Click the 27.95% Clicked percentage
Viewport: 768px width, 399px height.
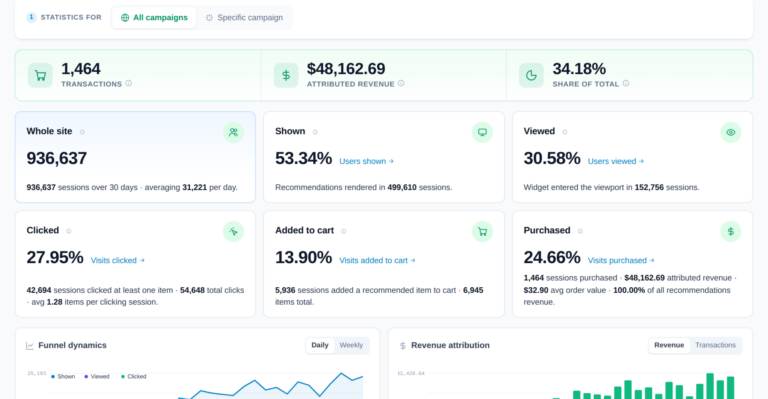click(55, 258)
